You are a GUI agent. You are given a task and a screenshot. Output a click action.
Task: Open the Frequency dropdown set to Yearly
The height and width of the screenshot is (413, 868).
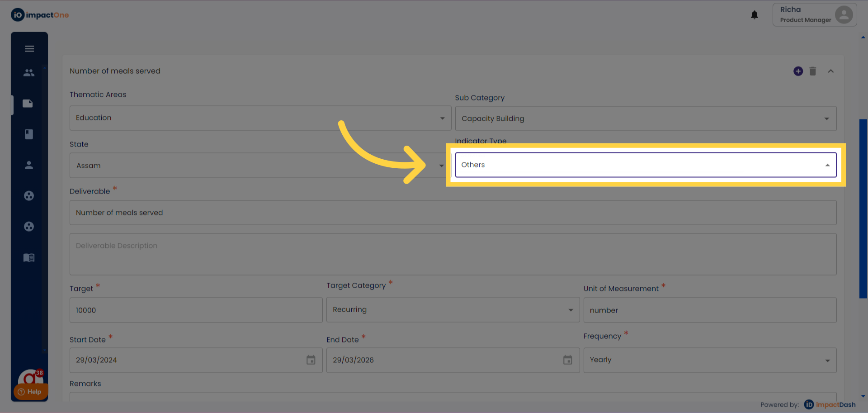(710, 360)
